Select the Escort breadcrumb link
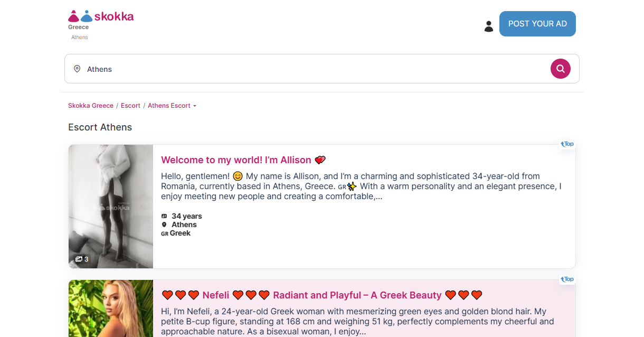 point(130,106)
